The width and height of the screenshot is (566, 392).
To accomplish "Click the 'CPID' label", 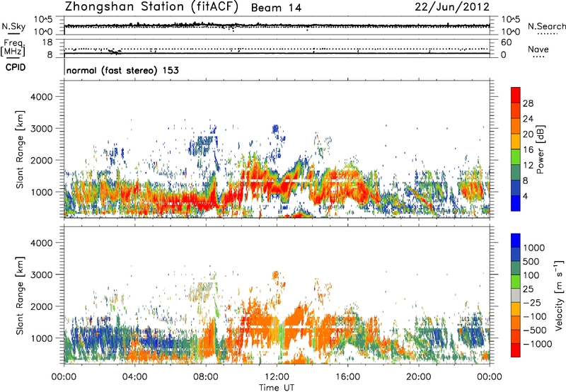I will pos(16,67).
